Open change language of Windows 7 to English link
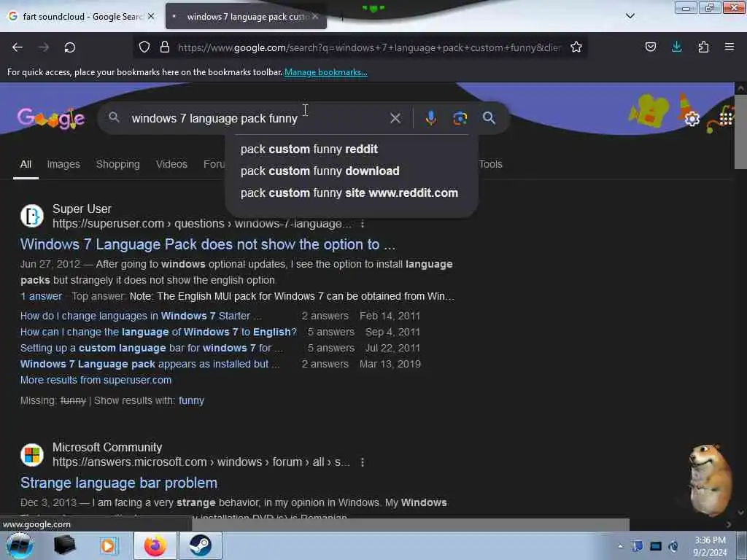The height and width of the screenshot is (560, 747). pyautogui.click(x=158, y=332)
